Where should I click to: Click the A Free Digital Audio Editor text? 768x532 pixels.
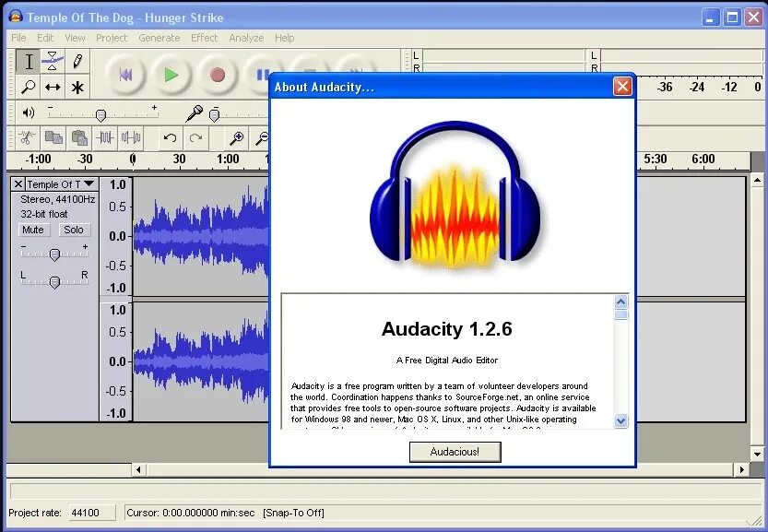point(446,361)
